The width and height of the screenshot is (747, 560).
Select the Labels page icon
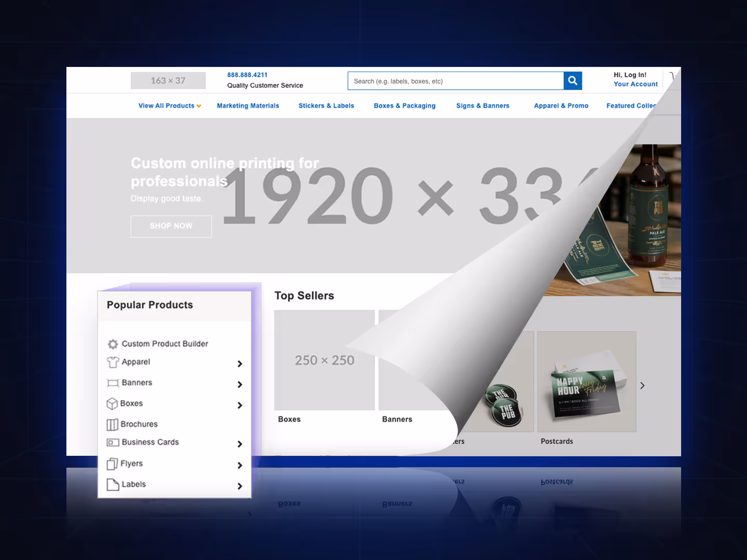(113, 484)
